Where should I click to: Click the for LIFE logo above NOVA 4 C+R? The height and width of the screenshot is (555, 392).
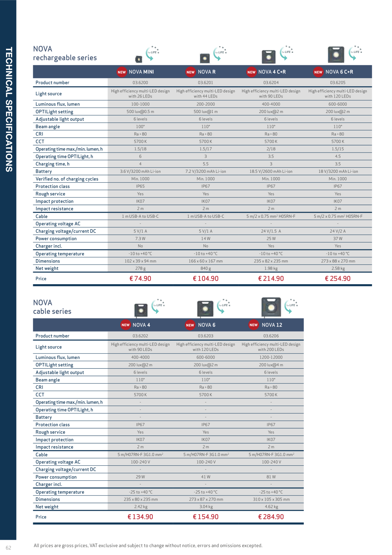[287, 53]
